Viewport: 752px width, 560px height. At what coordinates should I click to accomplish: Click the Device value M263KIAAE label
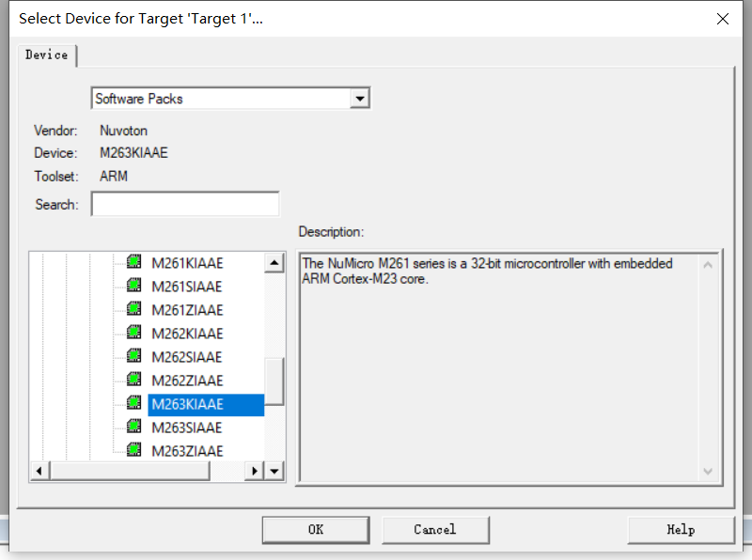tap(133, 153)
